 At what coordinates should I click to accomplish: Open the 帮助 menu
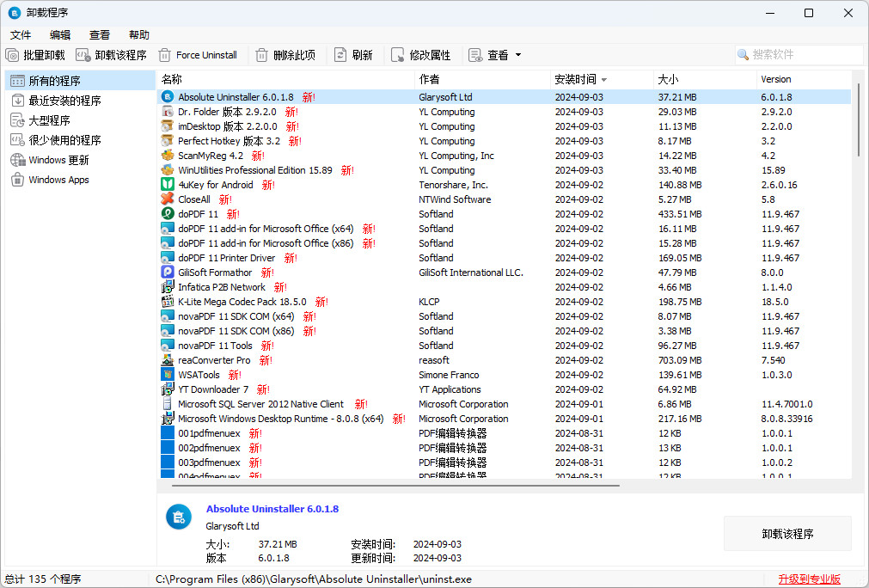(x=139, y=35)
